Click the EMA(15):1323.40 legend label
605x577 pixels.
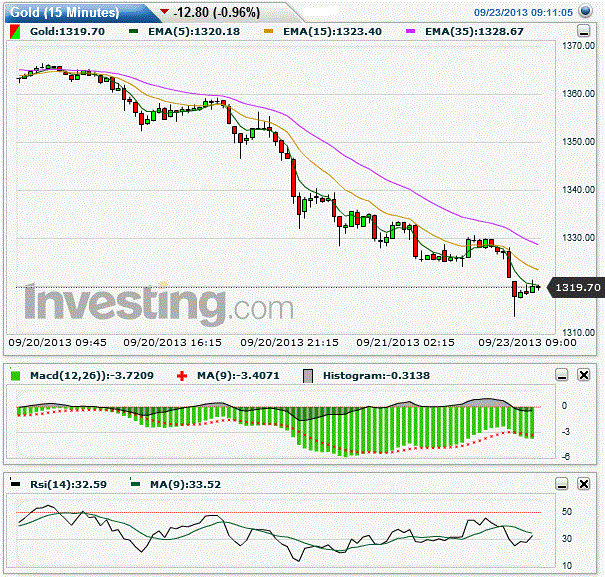[x=333, y=31]
